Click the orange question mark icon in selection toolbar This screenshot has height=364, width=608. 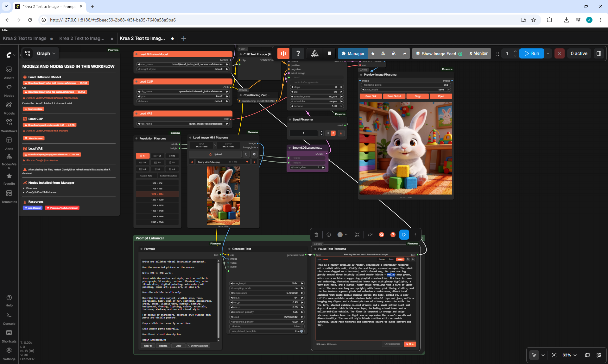click(x=393, y=235)
